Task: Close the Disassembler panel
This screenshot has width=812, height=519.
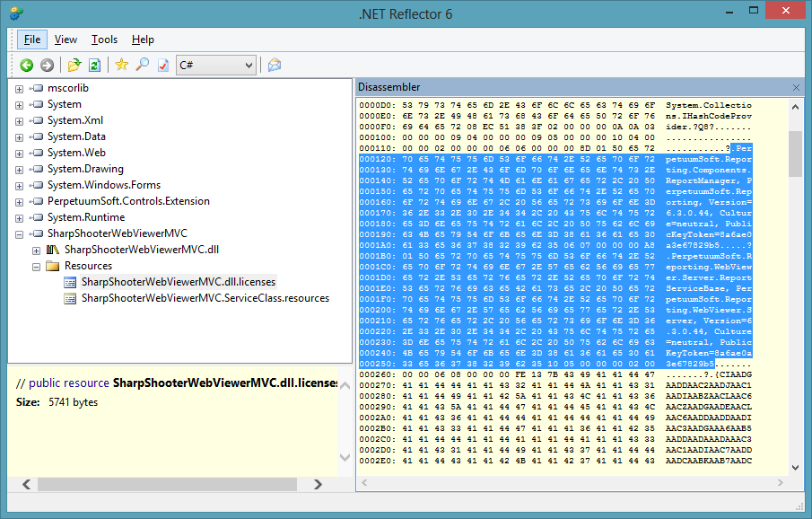Action: pos(796,88)
